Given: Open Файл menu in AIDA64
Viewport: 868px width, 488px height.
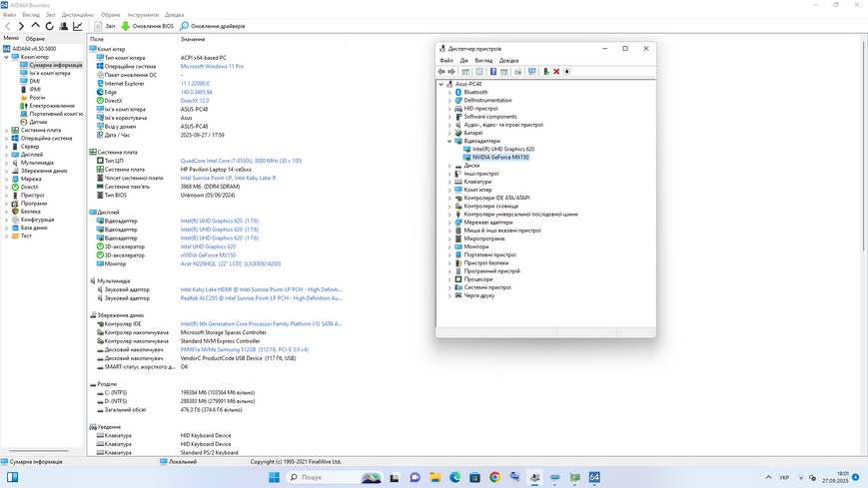Looking at the screenshot, I should tap(9, 15).
